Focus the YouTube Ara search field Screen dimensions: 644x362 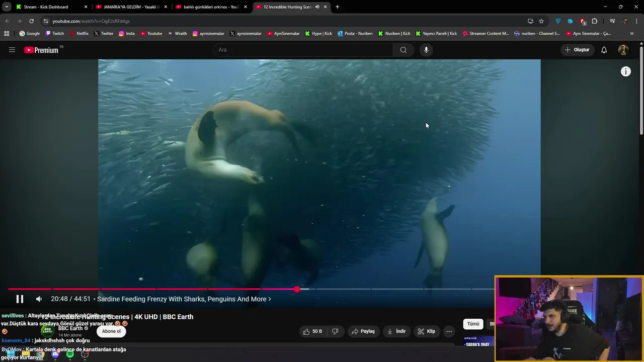(x=304, y=50)
